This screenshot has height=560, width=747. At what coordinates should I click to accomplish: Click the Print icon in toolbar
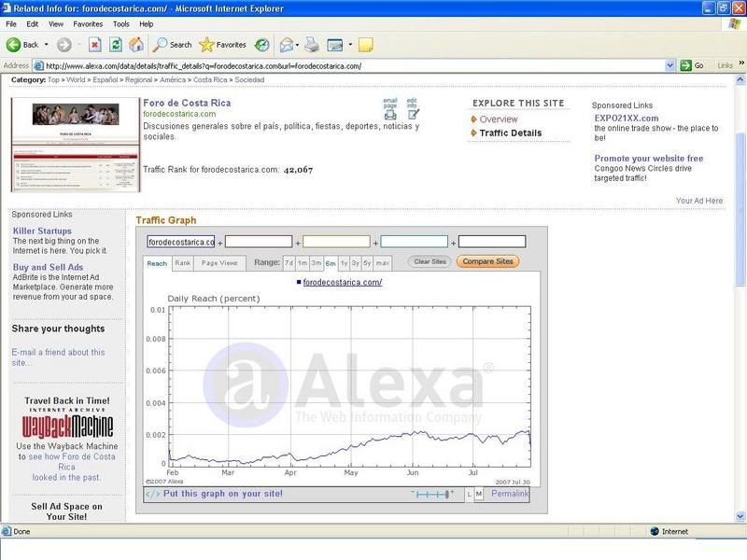312,45
